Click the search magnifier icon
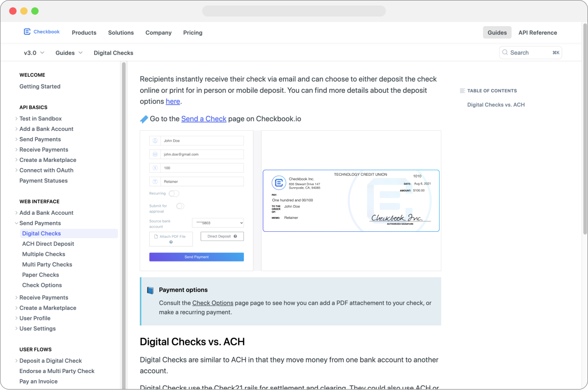 tap(505, 53)
